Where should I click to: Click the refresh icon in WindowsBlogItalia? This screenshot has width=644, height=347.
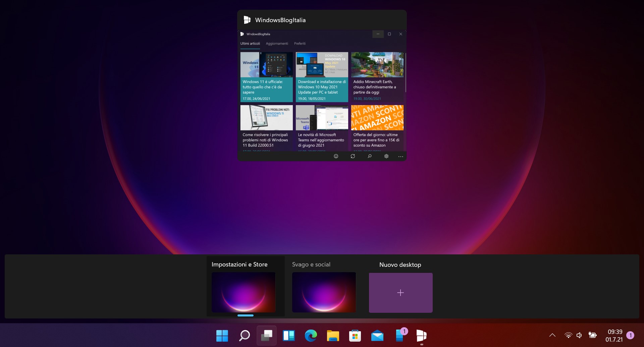[353, 156]
